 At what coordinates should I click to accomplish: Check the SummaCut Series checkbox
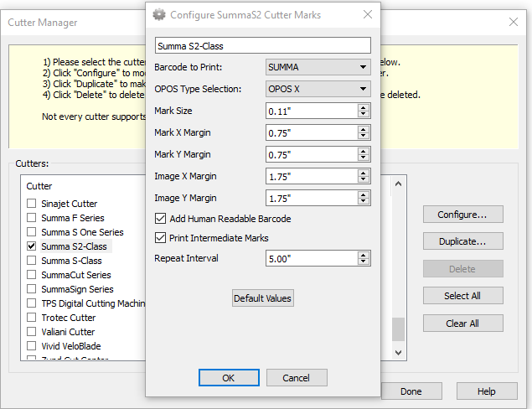click(32, 275)
